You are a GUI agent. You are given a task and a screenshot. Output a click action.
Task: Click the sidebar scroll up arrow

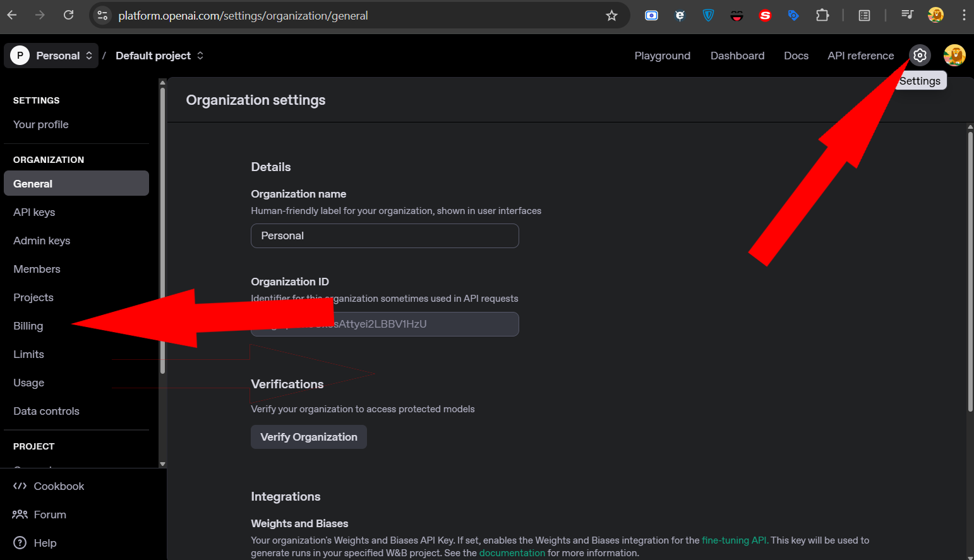pyautogui.click(x=162, y=83)
